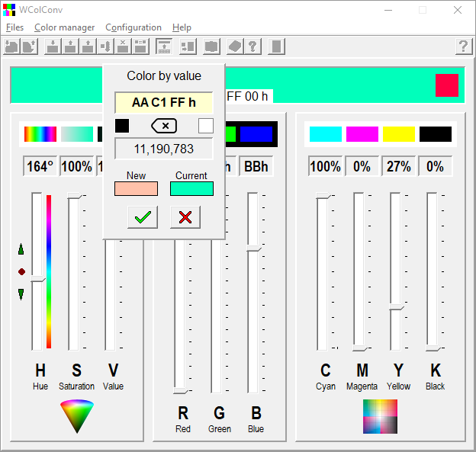Click the CMYK color square icon

[x=380, y=416]
